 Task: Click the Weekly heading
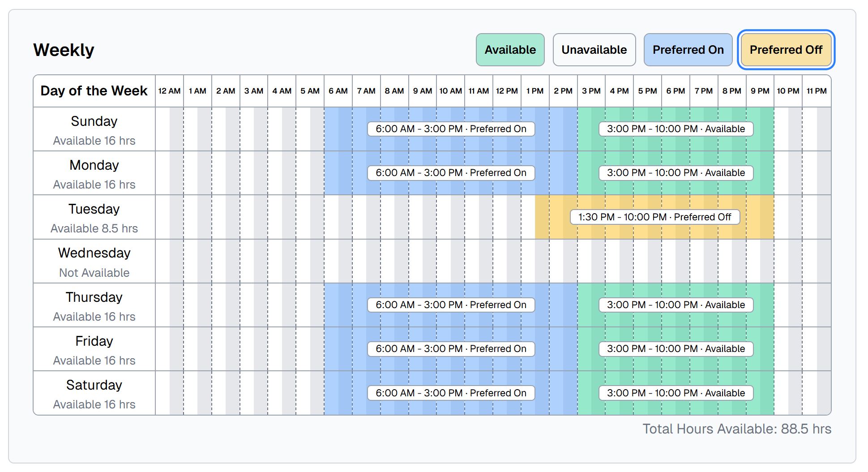(x=64, y=50)
